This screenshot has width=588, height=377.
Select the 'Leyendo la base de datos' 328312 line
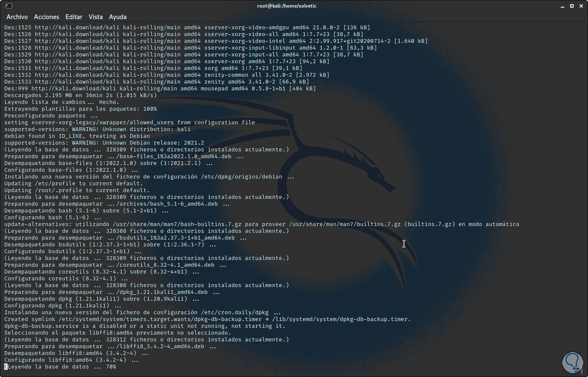pos(147,340)
